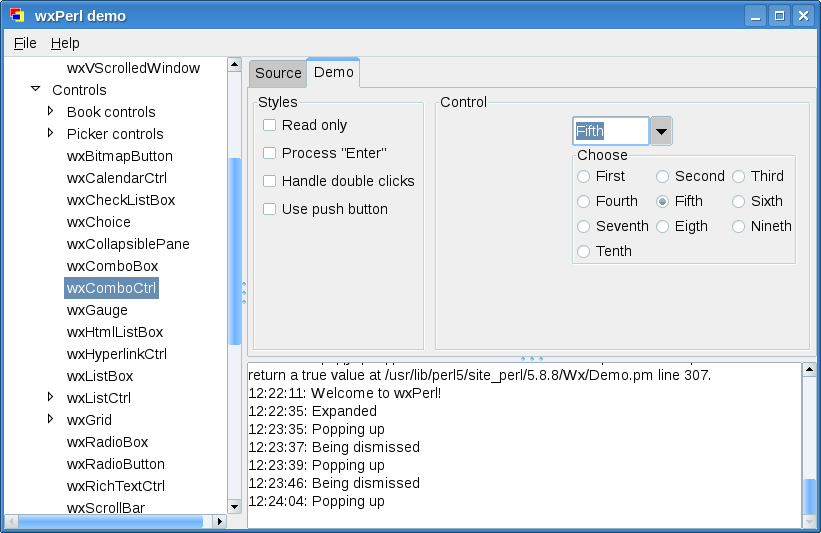This screenshot has width=821, height=533.
Task: Expand the wxListCtrl tree node
Action: point(50,398)
